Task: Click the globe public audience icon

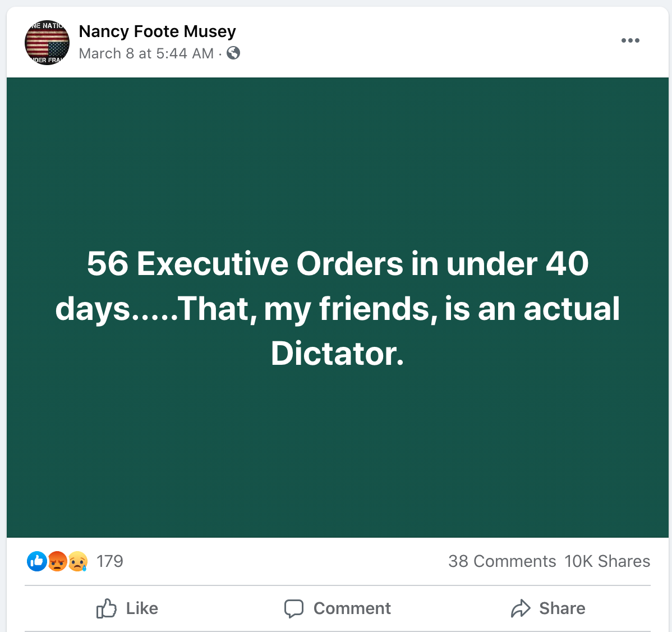Action: (x=233, y=53)
